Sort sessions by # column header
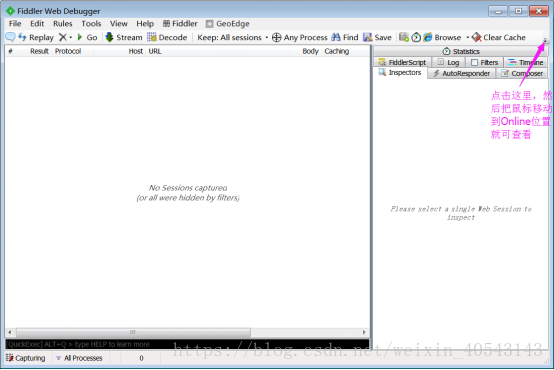 (x=16, y=51)
